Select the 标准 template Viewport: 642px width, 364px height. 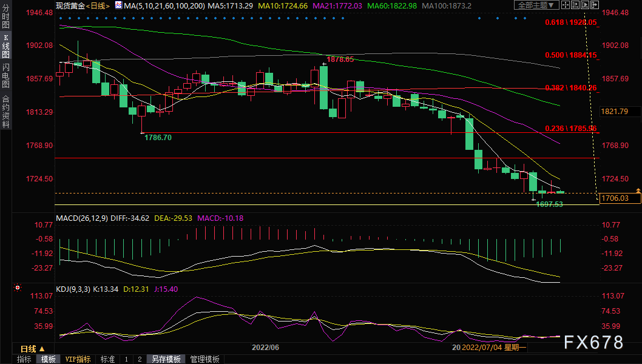pos(107,359)
